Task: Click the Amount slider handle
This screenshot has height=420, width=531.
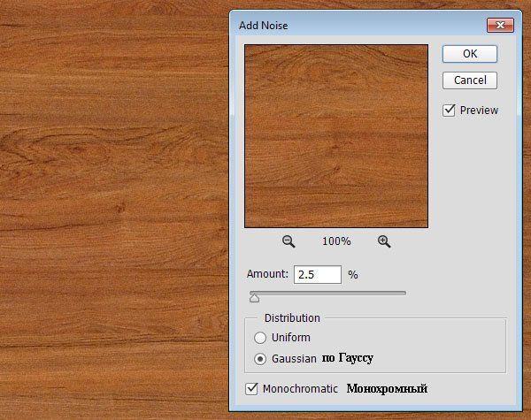Action: point(255,298)
